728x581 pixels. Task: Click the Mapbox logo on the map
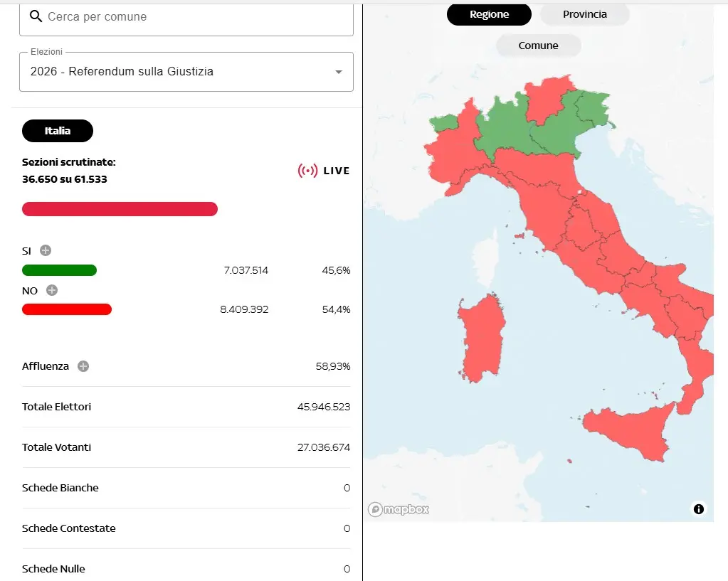coord(397,509)
